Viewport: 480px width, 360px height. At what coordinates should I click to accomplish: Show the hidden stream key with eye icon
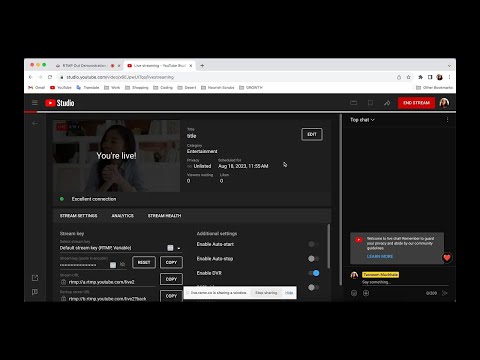coord(123,264)
